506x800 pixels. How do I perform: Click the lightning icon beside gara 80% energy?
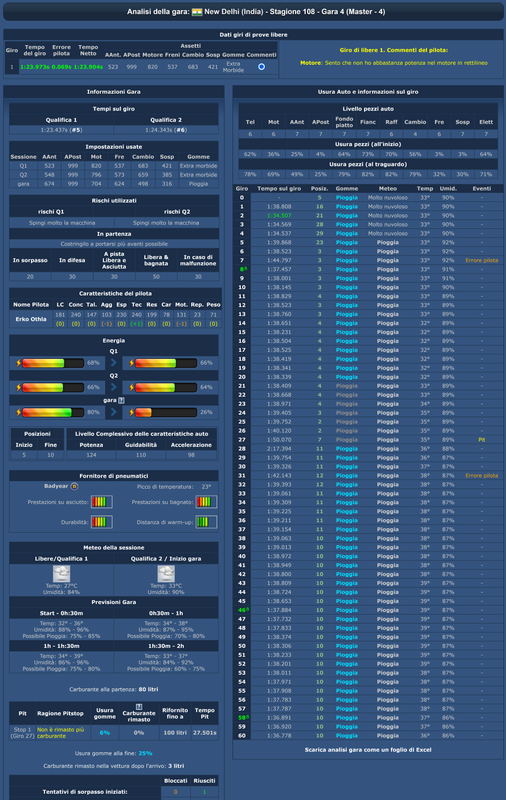18,412
